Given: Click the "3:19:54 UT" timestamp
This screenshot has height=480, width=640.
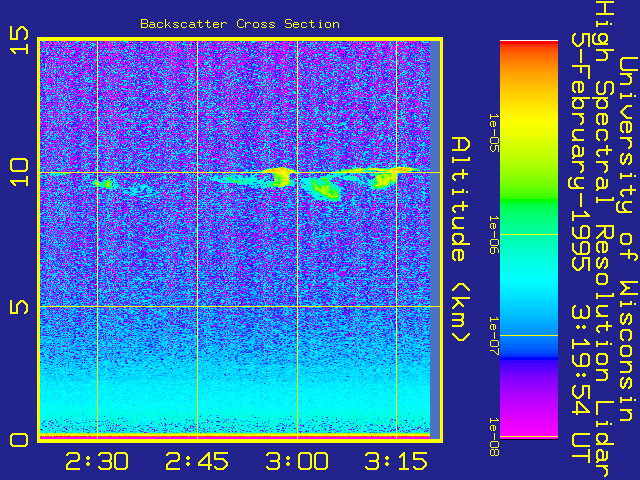Looking at the screenshot, I should 580,384.
